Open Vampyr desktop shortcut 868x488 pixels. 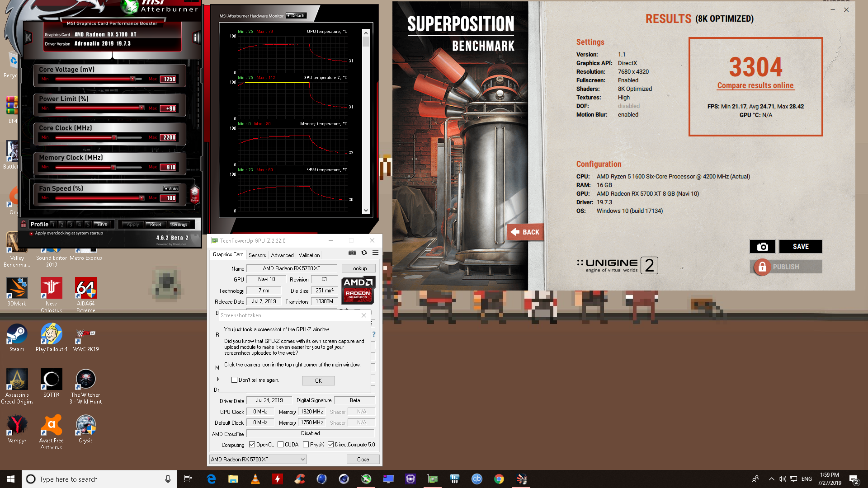coord(17,429)
